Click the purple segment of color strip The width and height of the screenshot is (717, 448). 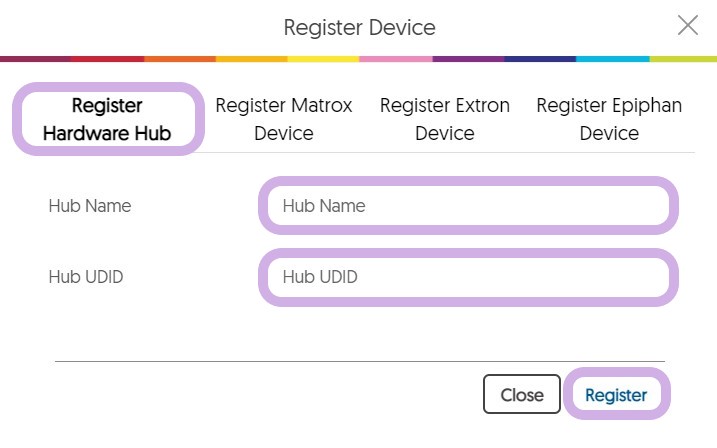click(x=467, y=59)
